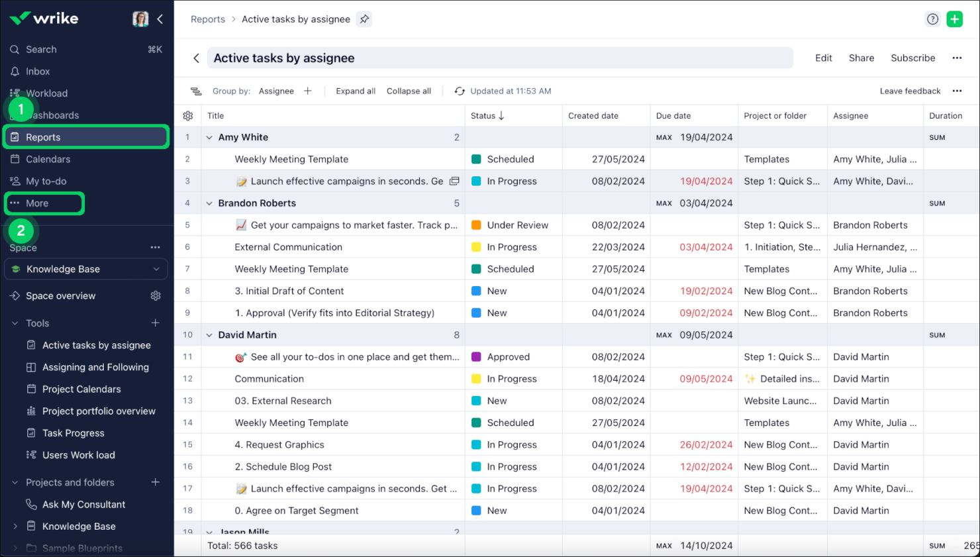Click the profile avatar at the sidebar top
The width and height of the screenshot is (980, 557).
click(x=140, y=19)
